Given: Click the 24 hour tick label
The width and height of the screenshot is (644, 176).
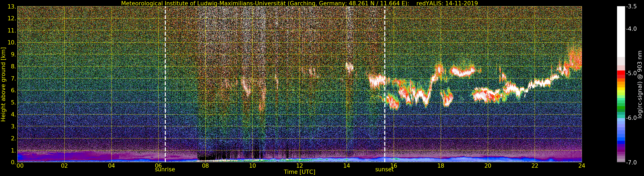Looking at the screenshot, I should click(582, 166).
